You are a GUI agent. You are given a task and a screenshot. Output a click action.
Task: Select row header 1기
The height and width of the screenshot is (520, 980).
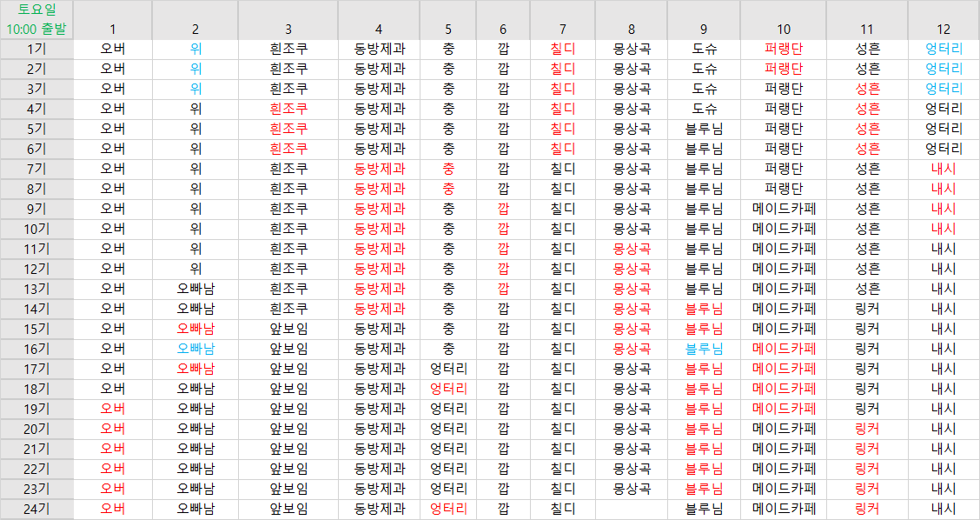pos(36,49)
